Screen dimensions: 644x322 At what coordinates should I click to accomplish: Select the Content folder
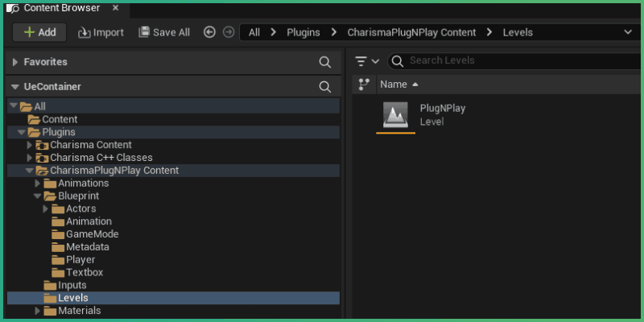tap(173, 119)
